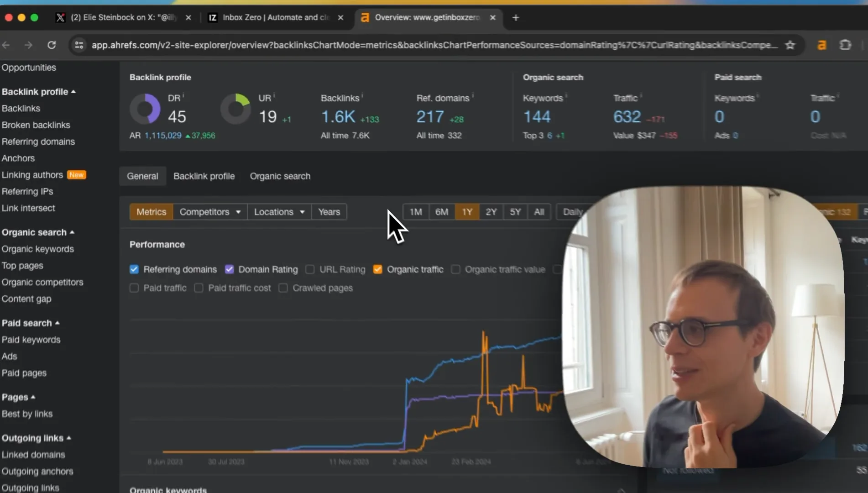Open site information icon in address bar

(x=79, y=45)
